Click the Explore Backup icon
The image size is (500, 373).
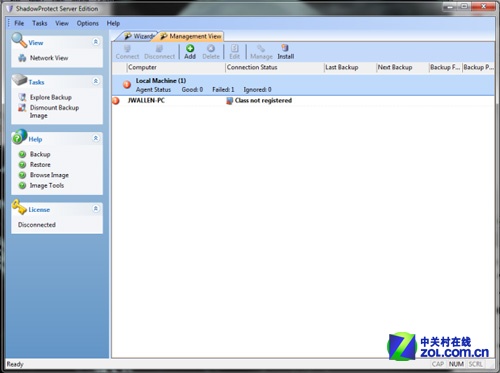click(x=22, y=97)
